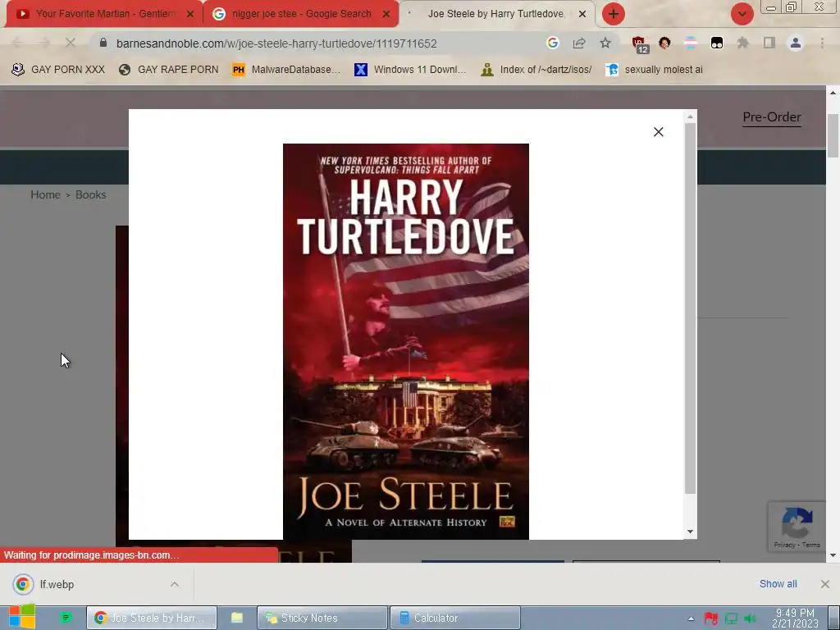Screen dimensions: 840x630
Task: Open the Extensions puzzle menu
Action: [743, 43]
